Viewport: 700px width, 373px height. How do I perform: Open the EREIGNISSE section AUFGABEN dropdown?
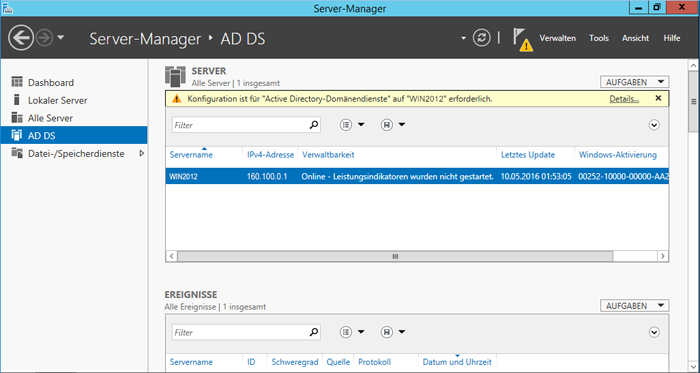point(634,306)
